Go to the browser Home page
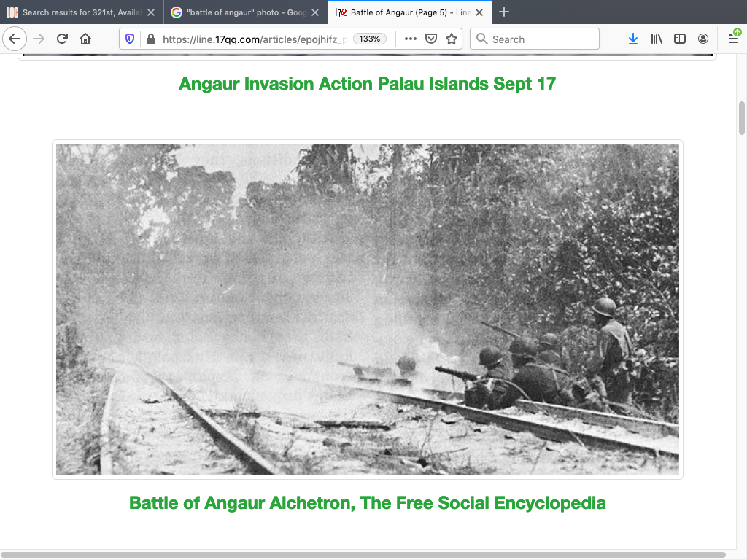 click(x=85, y=39)
